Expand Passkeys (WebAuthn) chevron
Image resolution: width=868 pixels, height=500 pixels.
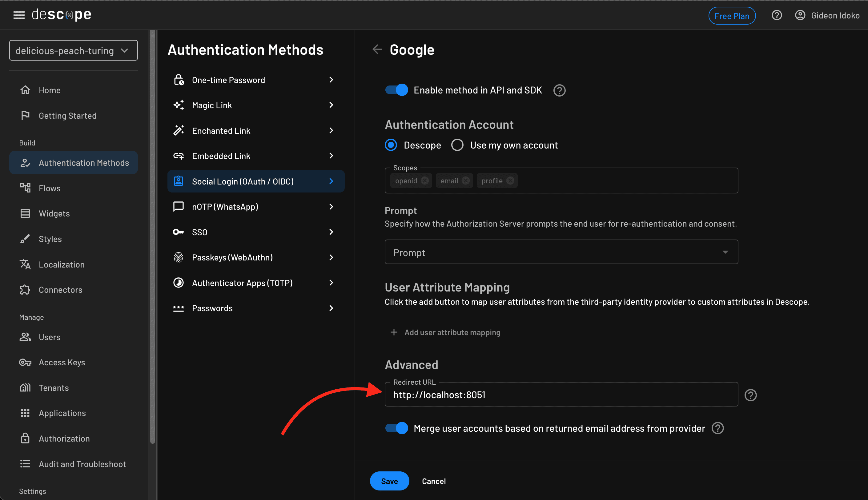pos(331,257)
